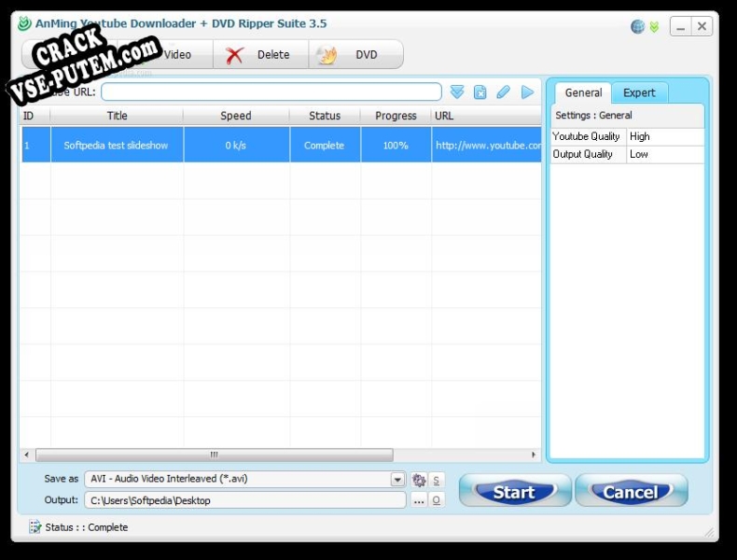Click the blue play arrow icon
The width and height of the screenshot is (737, 560).
[x=527, y=92]
